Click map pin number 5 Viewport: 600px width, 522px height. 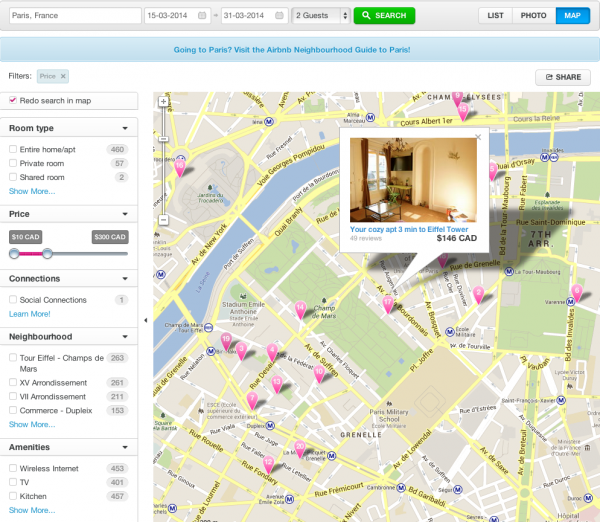(x=493, y=171)
